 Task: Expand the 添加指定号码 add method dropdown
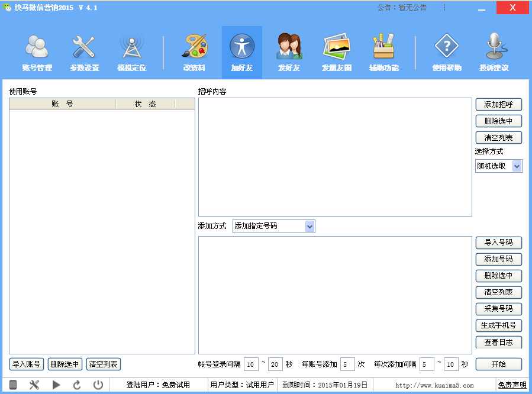click(309, 226)
